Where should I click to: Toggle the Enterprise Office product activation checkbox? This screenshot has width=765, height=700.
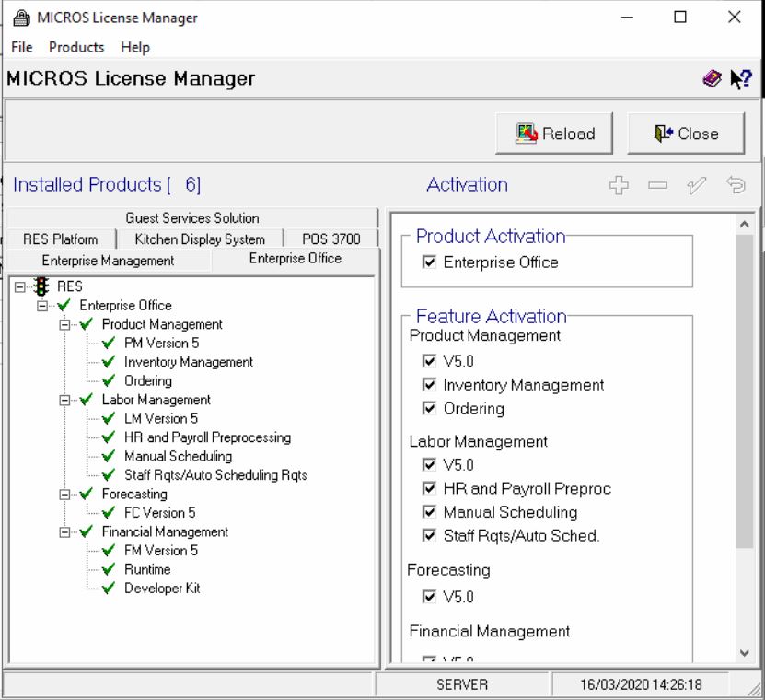tap(429, 262)
